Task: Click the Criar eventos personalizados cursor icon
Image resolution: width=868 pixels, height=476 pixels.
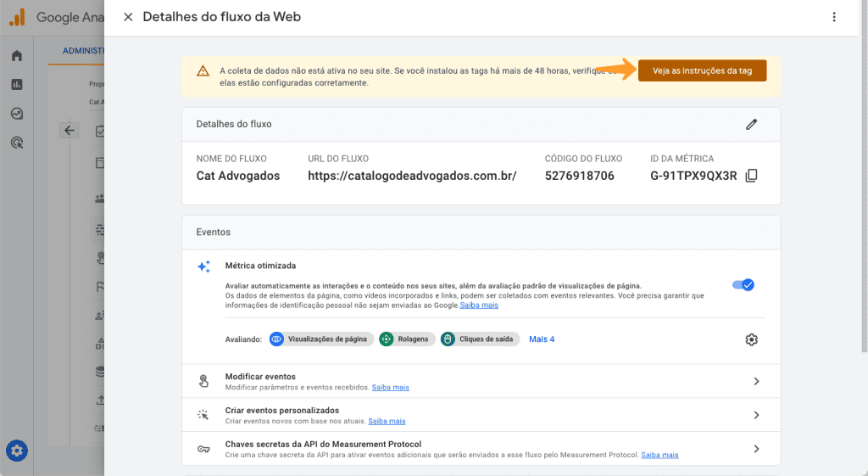Action: click(x=203, y=415)
